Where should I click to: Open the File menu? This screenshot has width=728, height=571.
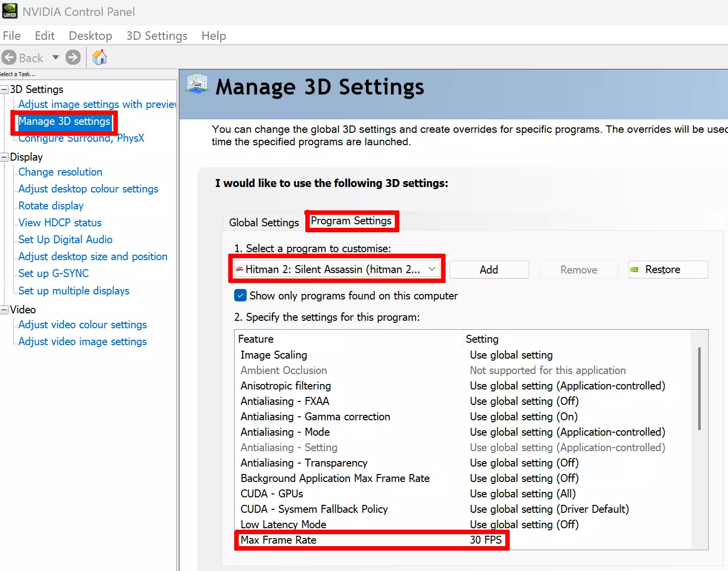11,36
